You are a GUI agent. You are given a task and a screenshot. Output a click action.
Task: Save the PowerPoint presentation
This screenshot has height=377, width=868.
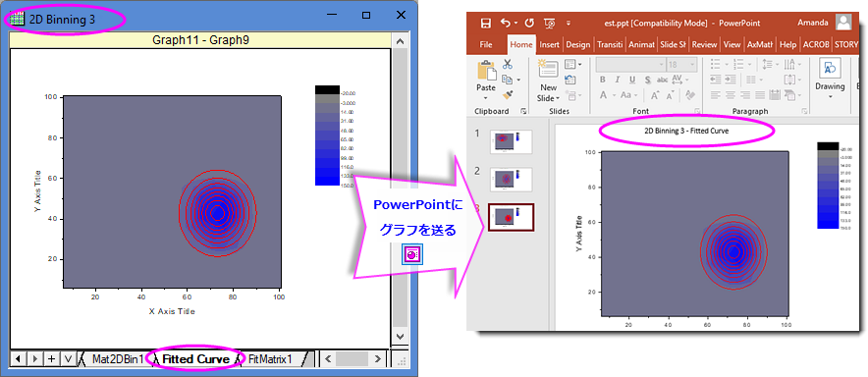(485, 23)
